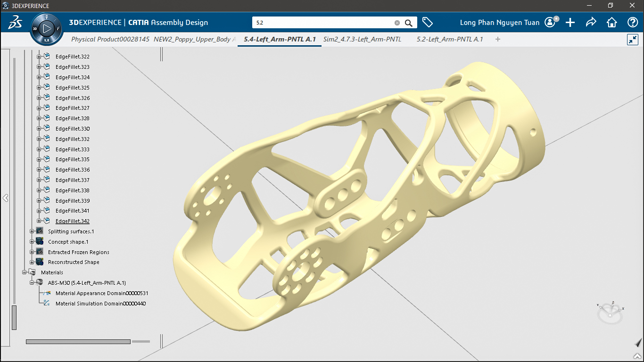Click the tree horizontal scrollbar
This screenshot has width=644, height=362.
(x=78, y=341)
